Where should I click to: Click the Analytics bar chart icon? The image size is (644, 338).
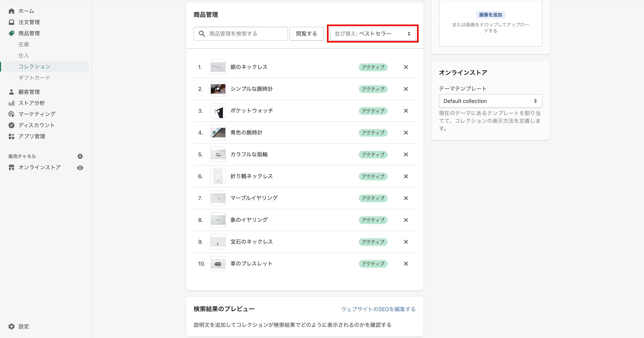click(x=11, y=103)
